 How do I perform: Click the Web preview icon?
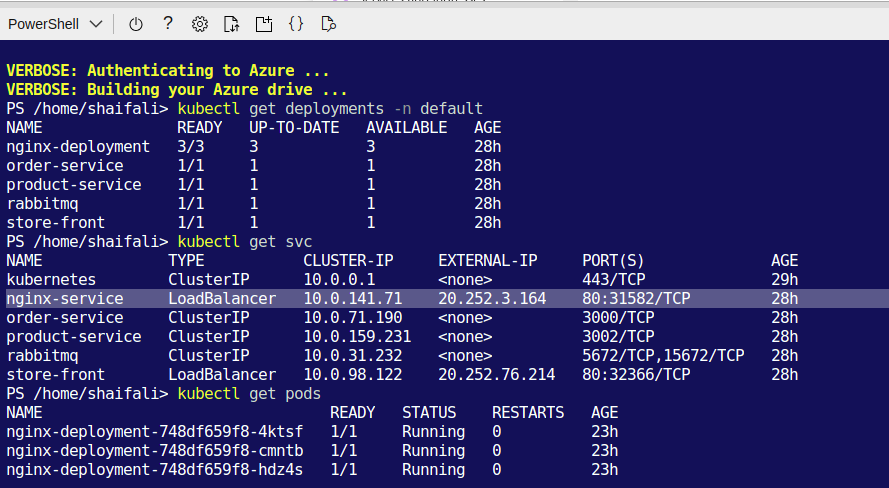tap(327, 23)
